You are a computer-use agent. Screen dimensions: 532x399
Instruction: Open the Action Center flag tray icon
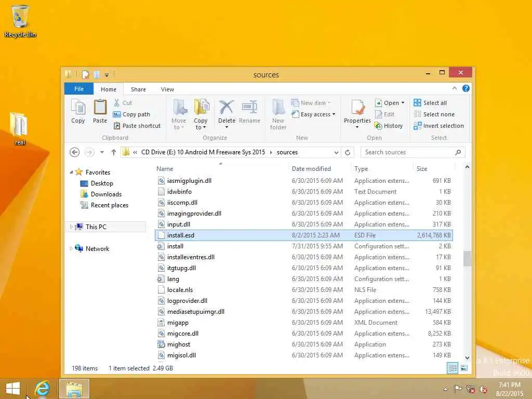458,389
